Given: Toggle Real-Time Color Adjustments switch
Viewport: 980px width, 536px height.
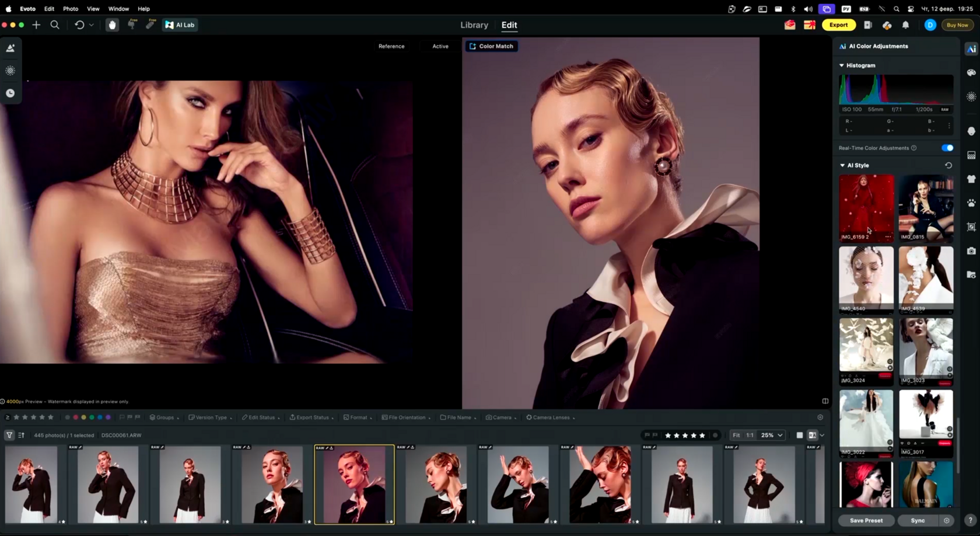Looking at the screenshot, I should pyautogui.click(x=947, y=148).
